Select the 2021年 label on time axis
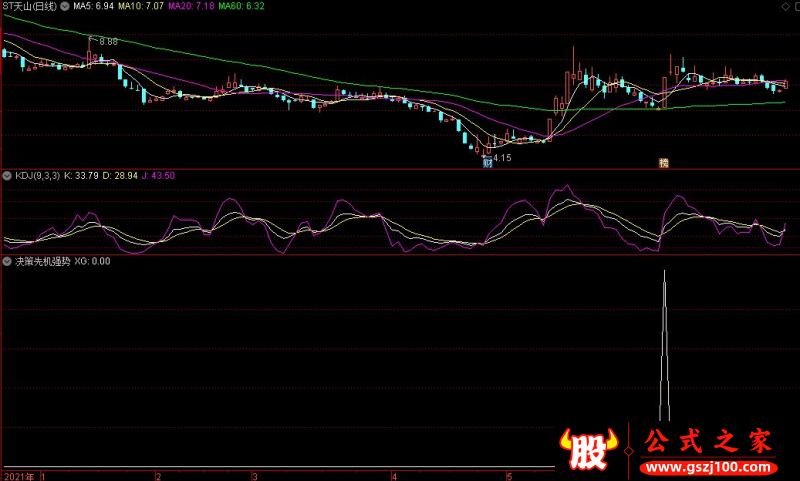Viewport: 800px width, 481px height. point(19,476)
